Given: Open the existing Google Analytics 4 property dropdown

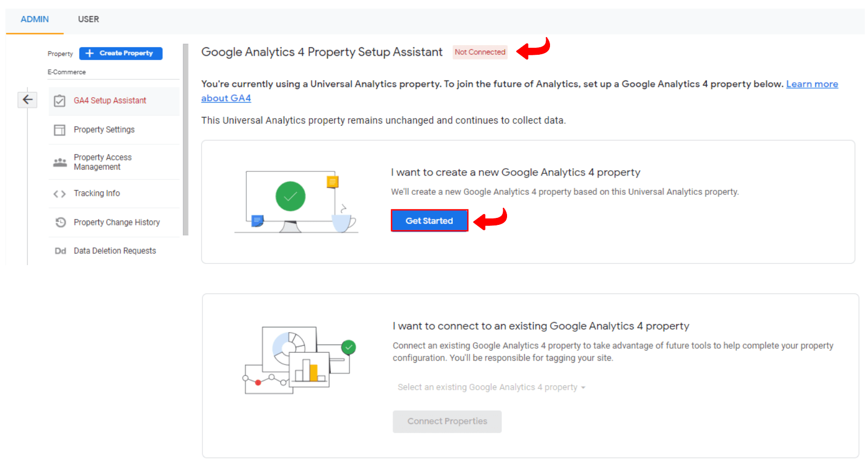Looking at the screenshot, I should tap(490, 387).
